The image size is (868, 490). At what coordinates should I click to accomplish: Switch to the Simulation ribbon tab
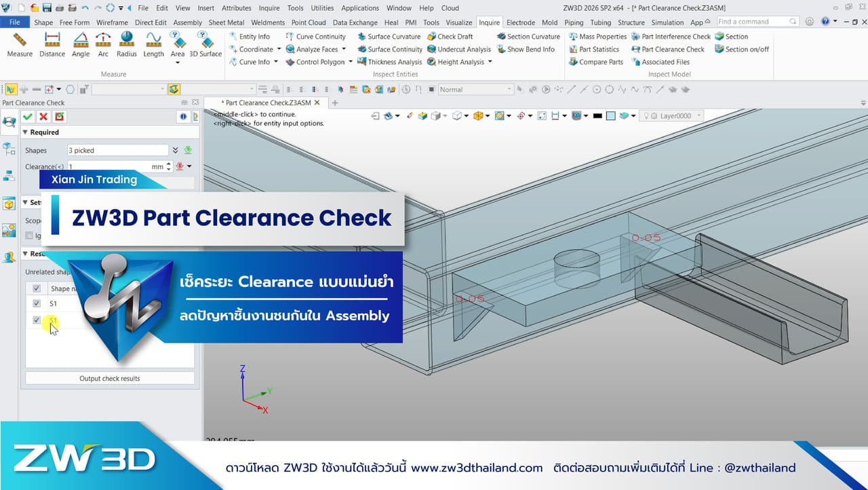click(667, 22)
